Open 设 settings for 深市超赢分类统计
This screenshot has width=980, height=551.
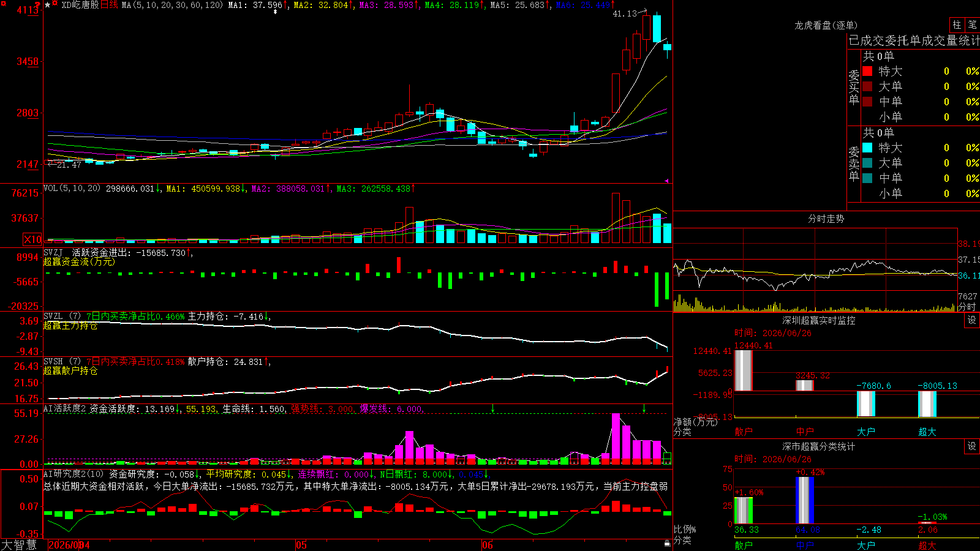(x=972, y=447)
